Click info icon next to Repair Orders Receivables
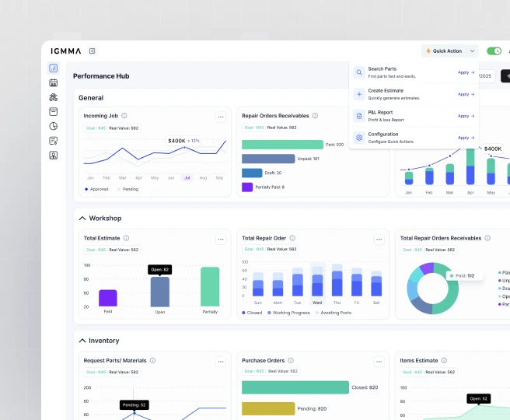Screen dimensions: 510x420 (x=315, y=115)
